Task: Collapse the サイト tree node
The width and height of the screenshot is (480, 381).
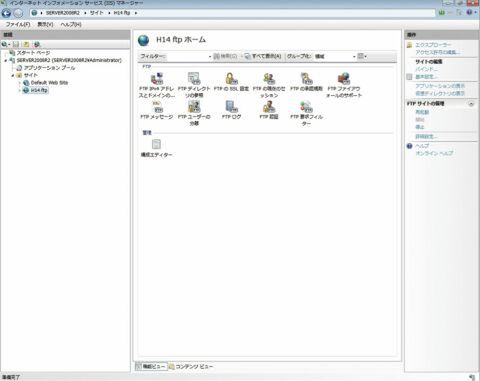Action: pyautogui.click(x=13, y=76)
